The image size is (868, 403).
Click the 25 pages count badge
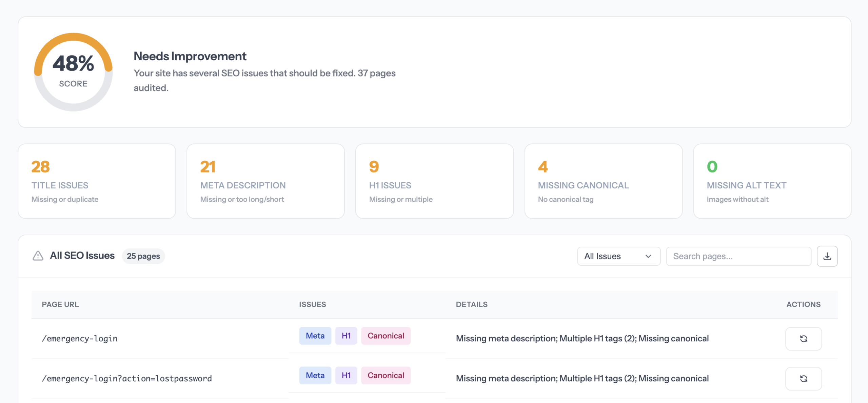[143, 256]
